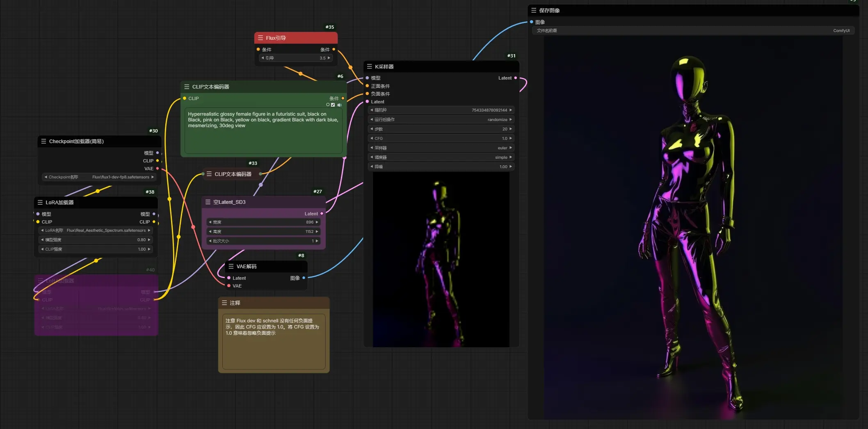868x429 pixels.
Task: Open the 运行后操作 randomize dropdown
Action: tap(441, 119)
